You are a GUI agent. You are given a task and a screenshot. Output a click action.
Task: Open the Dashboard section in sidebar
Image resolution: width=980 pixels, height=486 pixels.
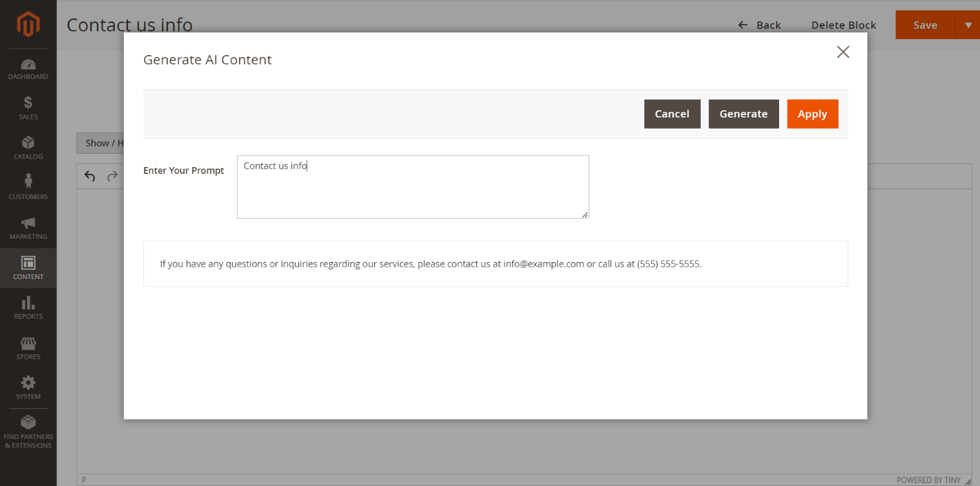(x=28, y=69)
